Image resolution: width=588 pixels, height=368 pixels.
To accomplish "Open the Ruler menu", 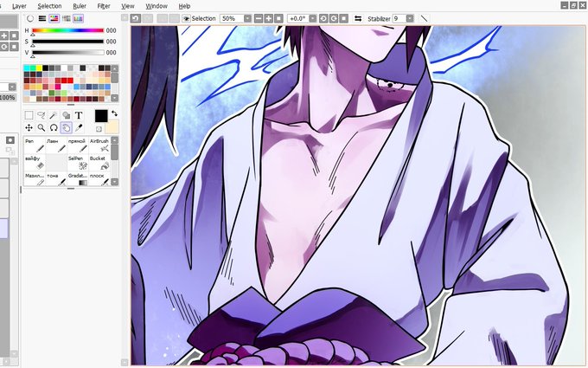I will pos(80,6).
